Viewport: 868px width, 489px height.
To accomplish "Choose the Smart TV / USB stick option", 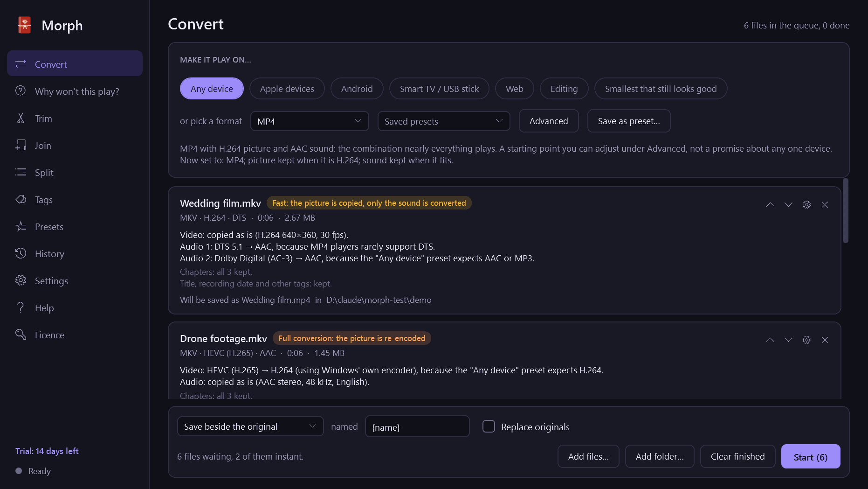I will tap(439, 89).
